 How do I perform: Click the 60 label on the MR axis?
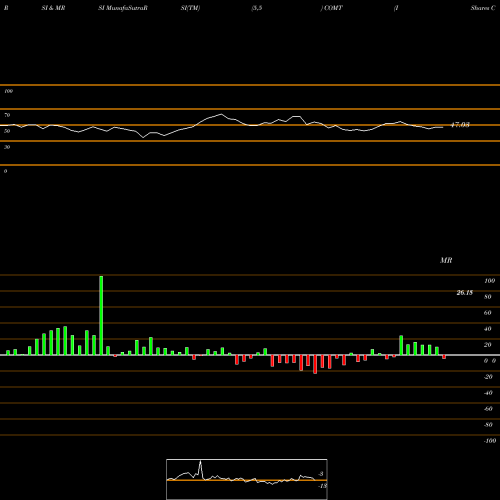(x=488, y=313)
